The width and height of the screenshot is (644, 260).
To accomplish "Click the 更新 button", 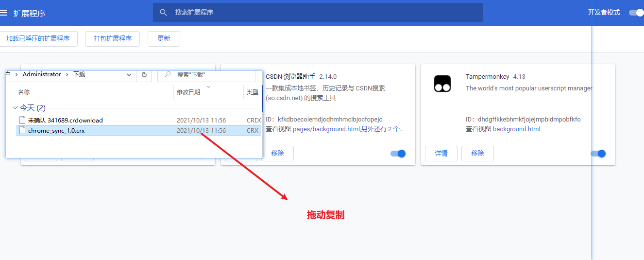I will (x=164, y=39).
